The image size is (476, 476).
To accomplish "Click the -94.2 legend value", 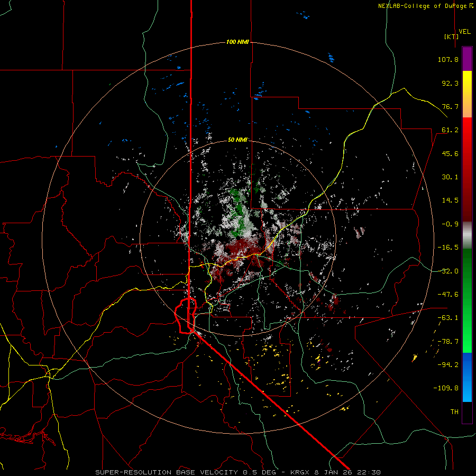I will (448, 365).
